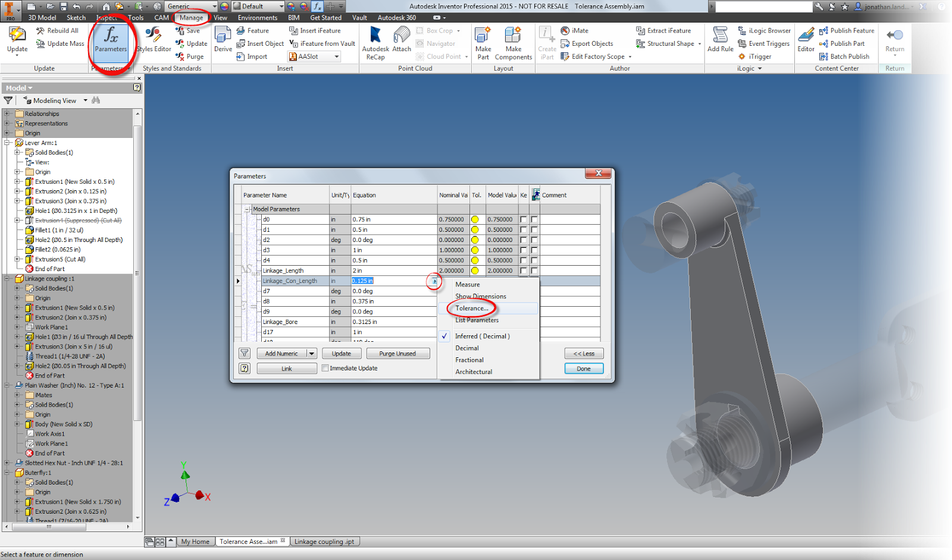Open iLogic Add Rule
Viewport: 952px width, 560px height.
720,40
